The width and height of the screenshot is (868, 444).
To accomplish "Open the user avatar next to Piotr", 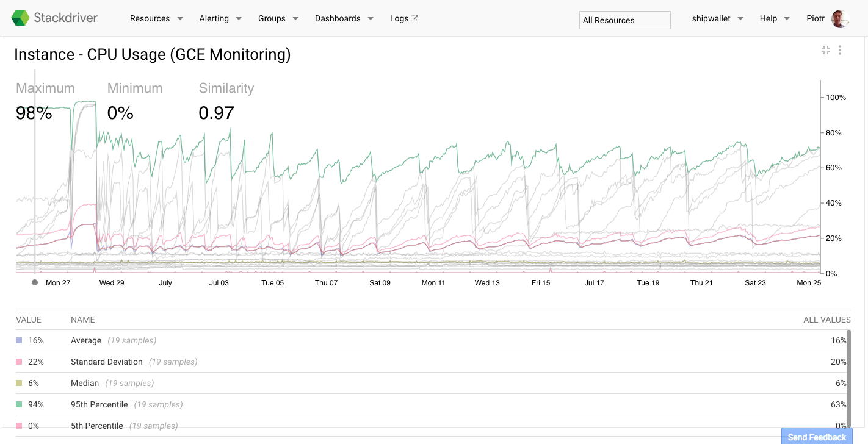I will (840, 19).
